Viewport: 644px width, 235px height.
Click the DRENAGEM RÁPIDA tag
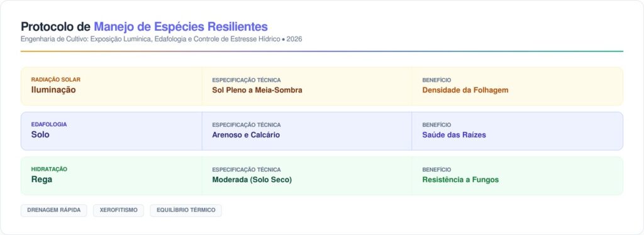coord(54,210)
